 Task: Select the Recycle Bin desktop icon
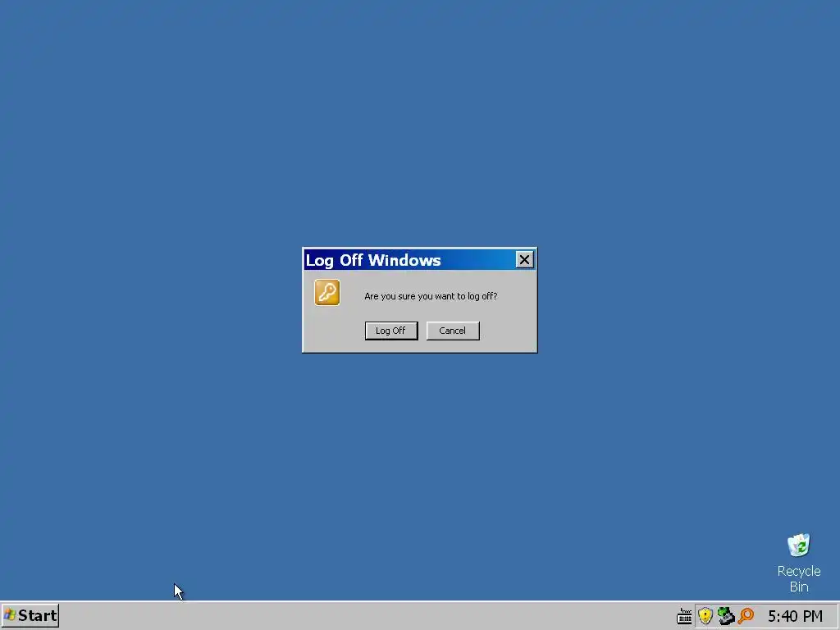coord(798,563)
